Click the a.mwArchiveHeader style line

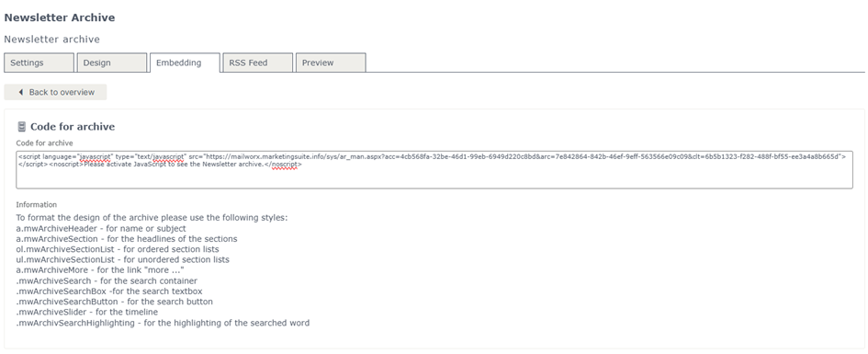tap(101, 228)
